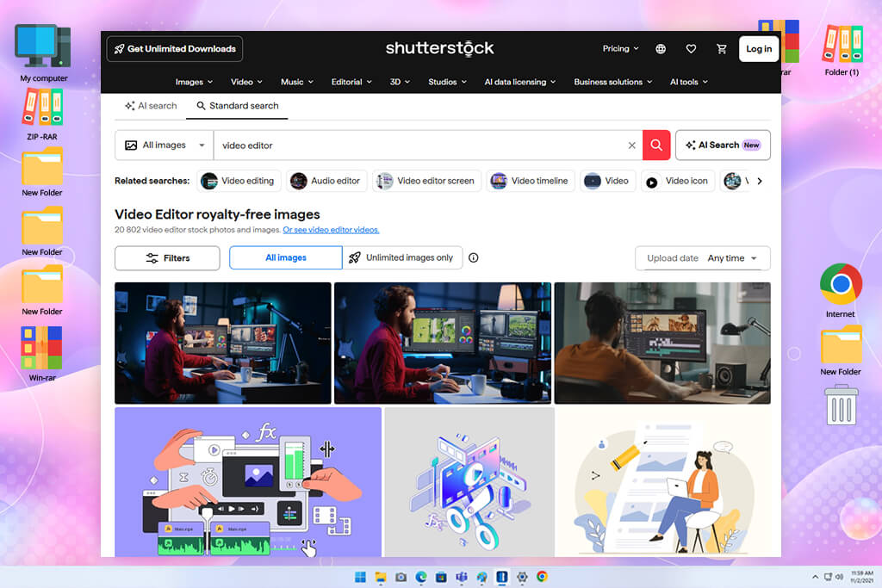Open third photo of man in orange shirt
This screenshot has height=588, width=882.
point(662,343)
